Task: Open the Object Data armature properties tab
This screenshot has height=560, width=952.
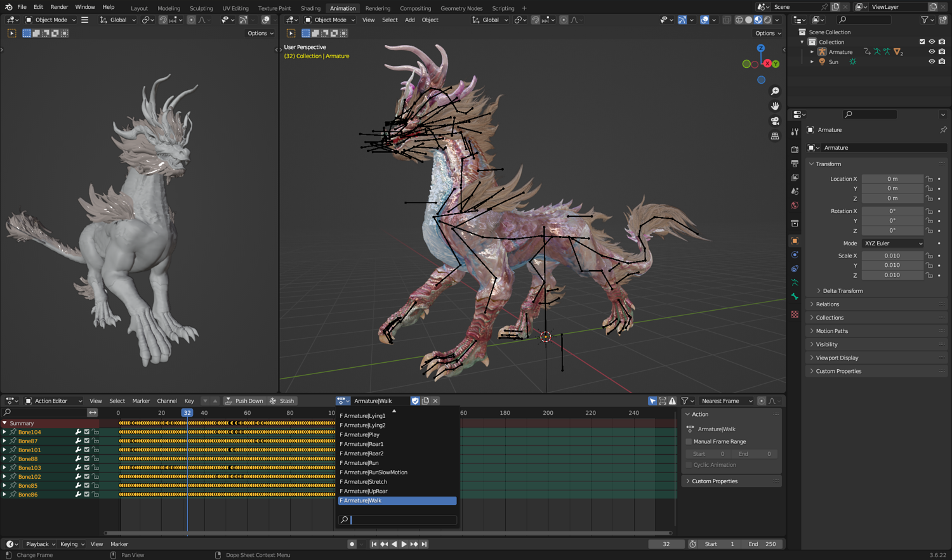Action: pos(795,283)
